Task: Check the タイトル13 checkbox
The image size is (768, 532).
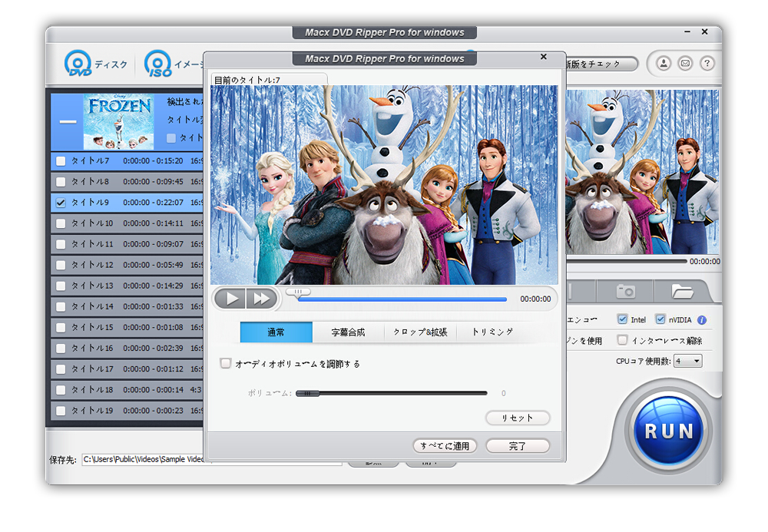Action: click(61, 286)
